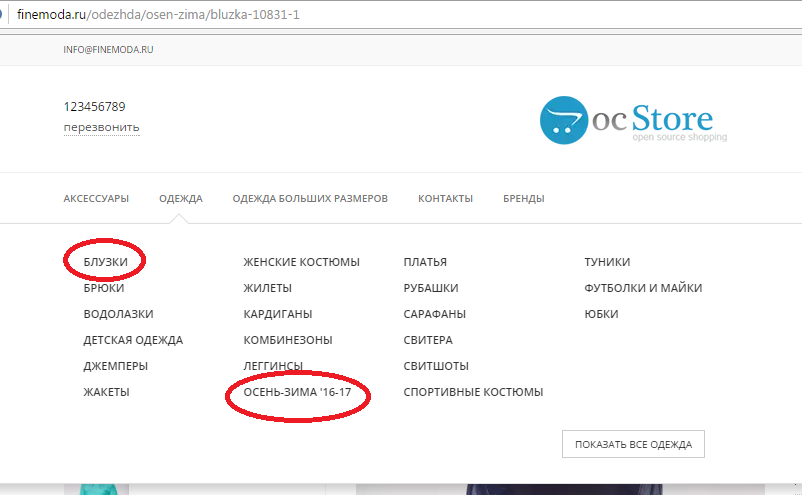Image resolution: width=802 pixels, height=495 pixels.
Task: Select the БЛУЗКИ category
Action: pyautogui.click(x=105, y=262)
